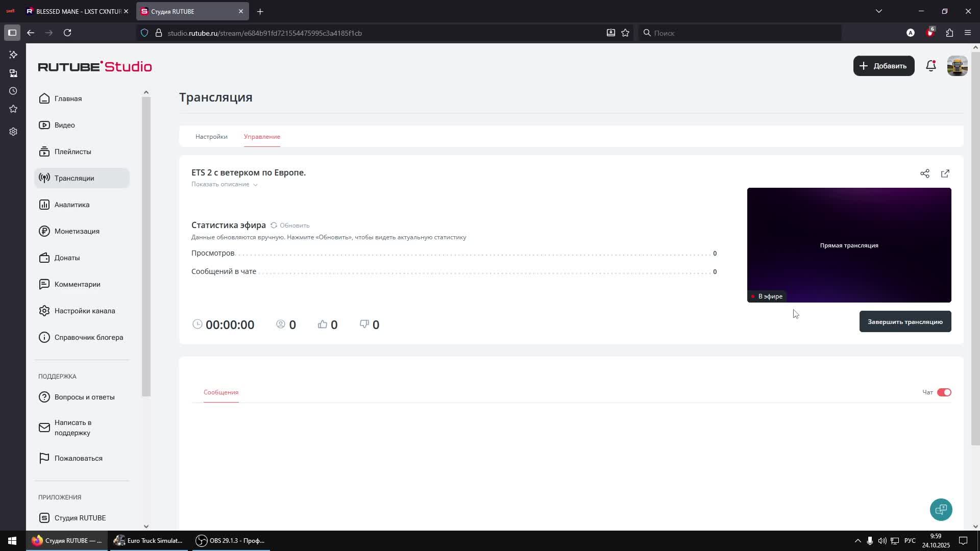
Task: Show hidden system tray icons
Action: (x=857, y=541)
